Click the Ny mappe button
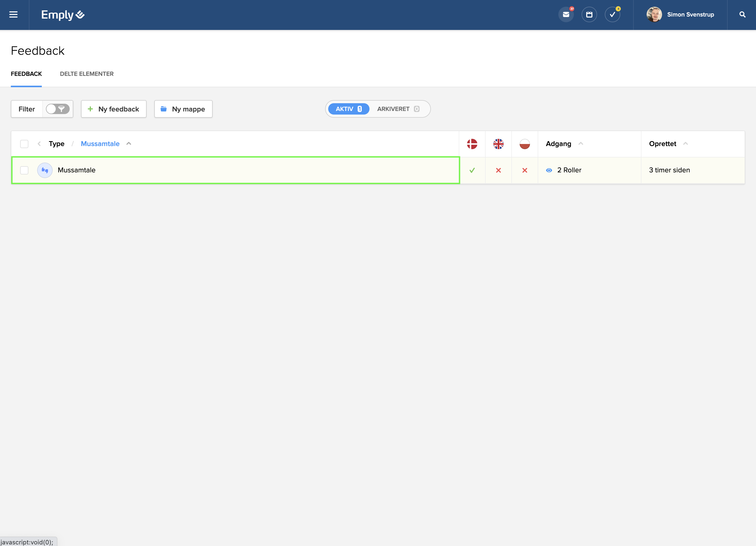 pyautogui.click(x=183, y=109)
